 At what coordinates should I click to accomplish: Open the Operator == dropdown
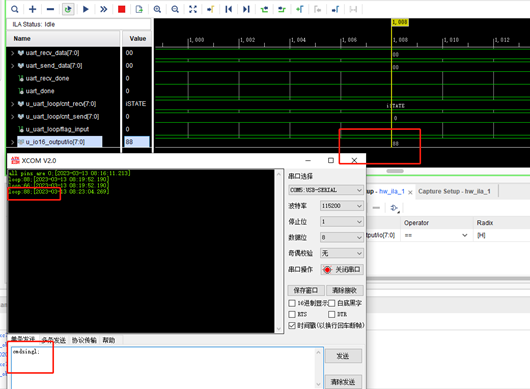click(436, 235)
